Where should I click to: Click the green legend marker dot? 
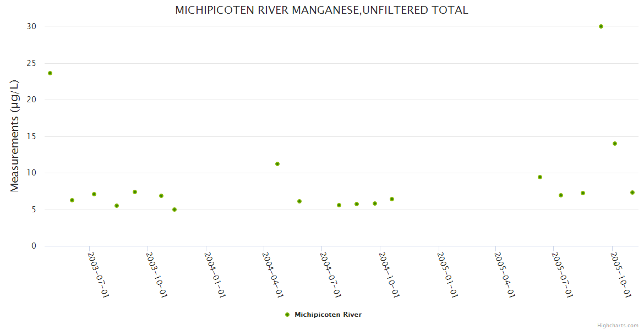tap(287, 315)
